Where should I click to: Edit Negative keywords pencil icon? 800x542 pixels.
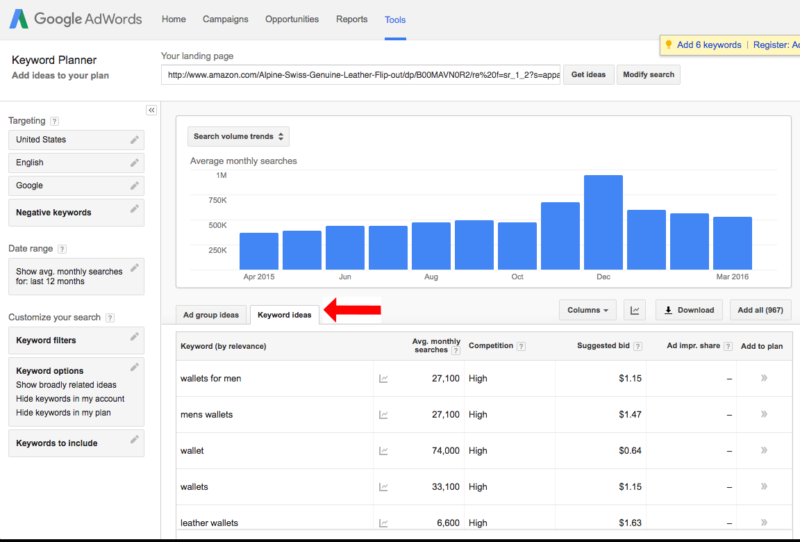(x=134, y=209)
